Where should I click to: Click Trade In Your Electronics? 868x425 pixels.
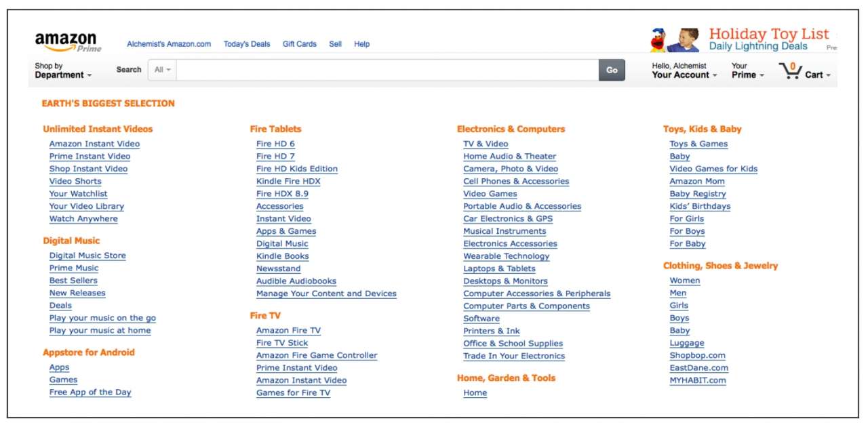point(514,357)
